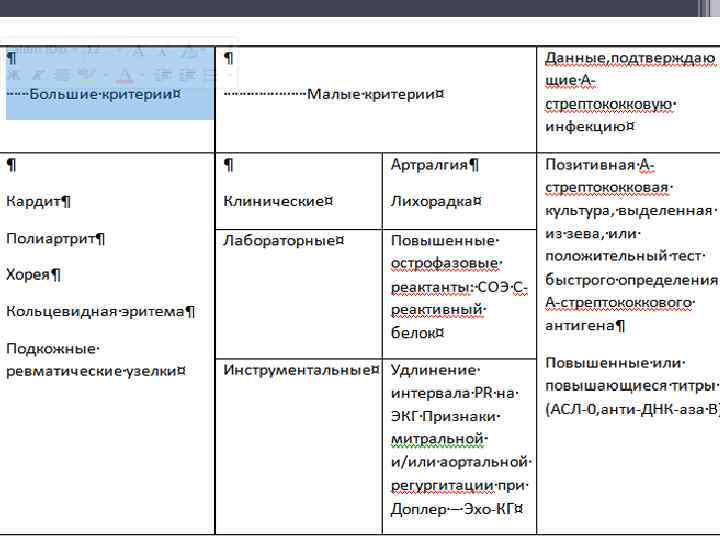Click the text "культура, выделенная"

(x=629, y=211)
